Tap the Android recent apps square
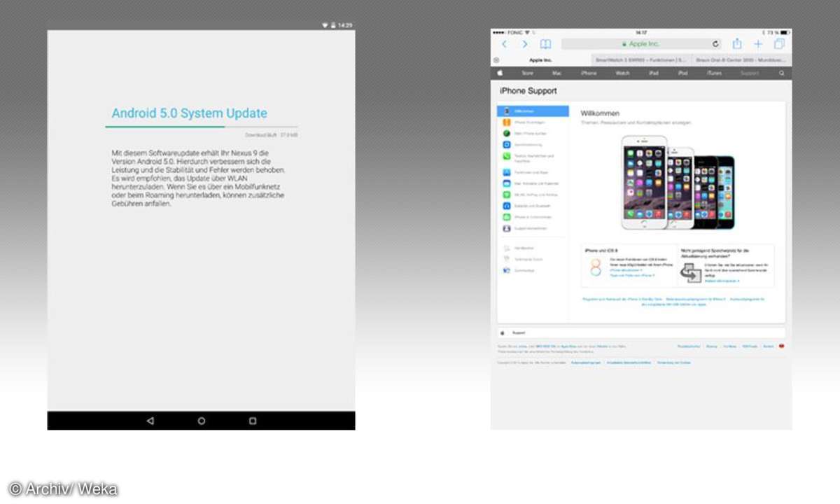The height and width of the screenshot is (504, 840). [x=253, y=421]
